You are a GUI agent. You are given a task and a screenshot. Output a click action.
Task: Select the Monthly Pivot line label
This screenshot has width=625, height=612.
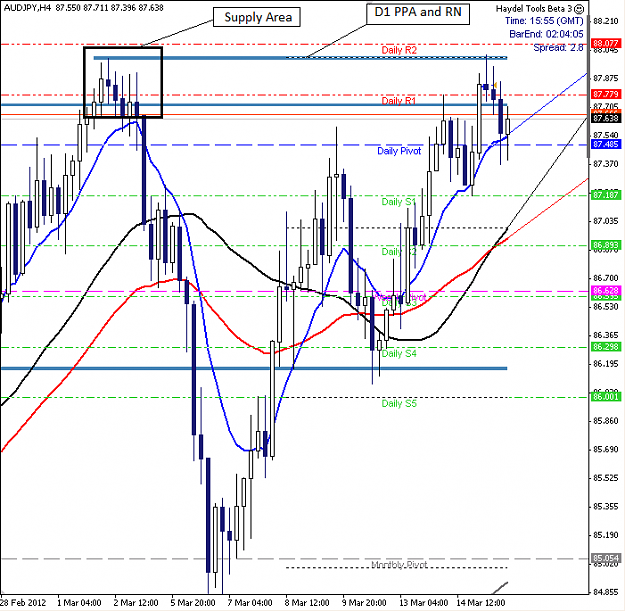[399, 565]
